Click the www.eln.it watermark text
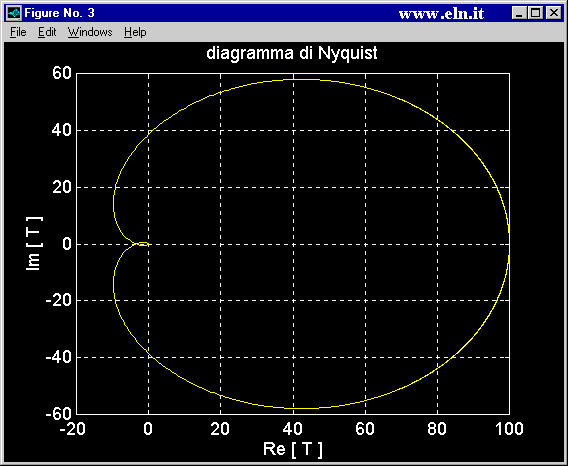The width and height of the screenshot is (568, 466). tap(441, 14)
